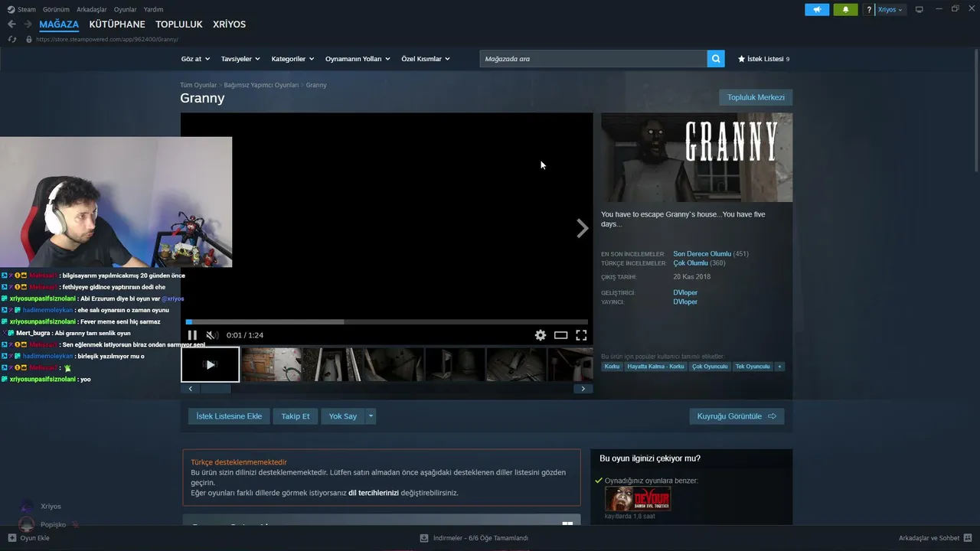Open the İndirmeler downloads status
Screen dimensions: 980x551
474,538
